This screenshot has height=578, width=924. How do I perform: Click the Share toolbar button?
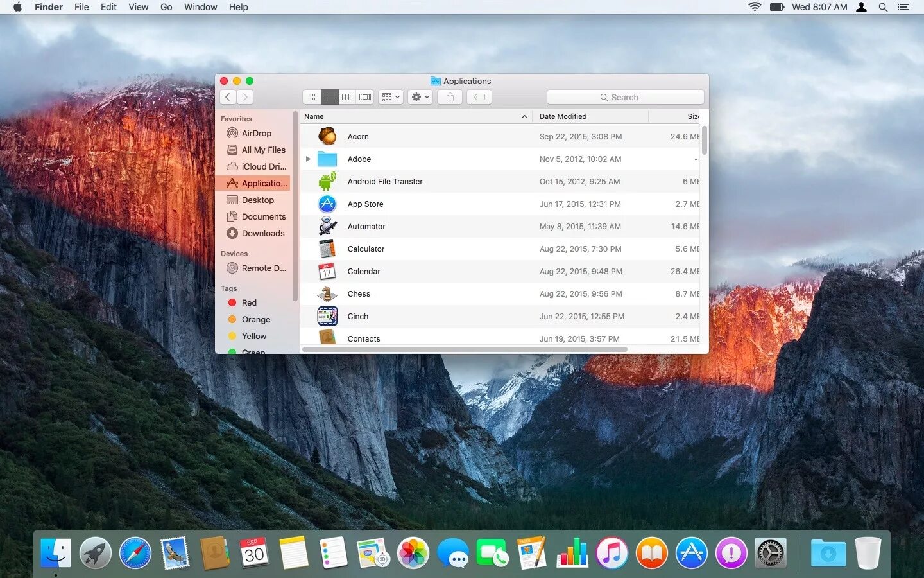point(450,97)
